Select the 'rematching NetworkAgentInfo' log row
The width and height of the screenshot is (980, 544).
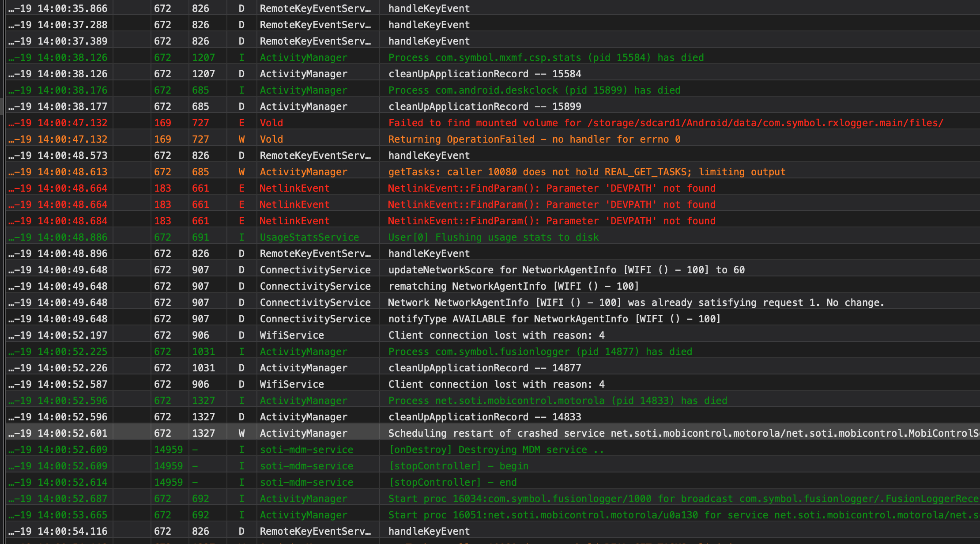(513, 286)
